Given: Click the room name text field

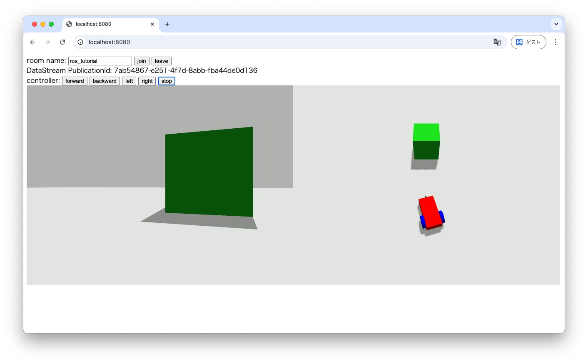Looking at the screenshot, I should coord(100,61).
